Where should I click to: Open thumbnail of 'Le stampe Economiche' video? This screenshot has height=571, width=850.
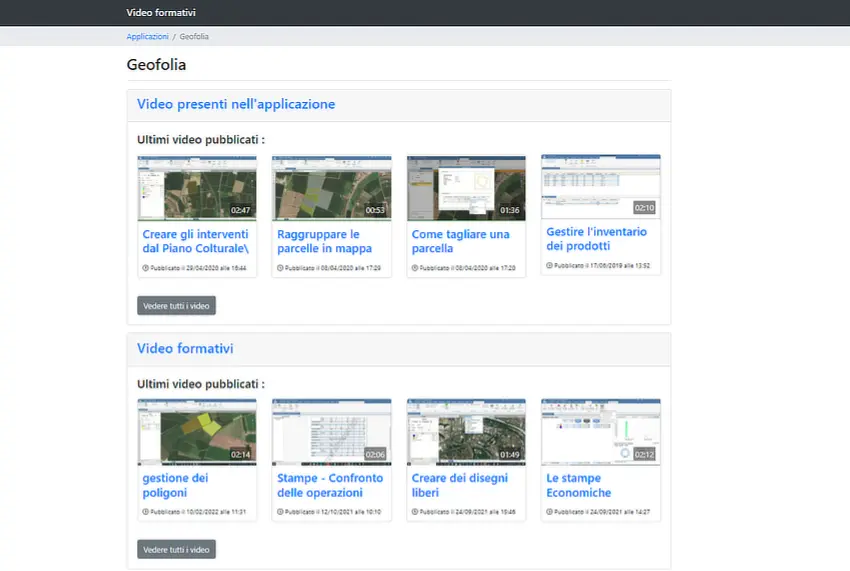tap(601, 432)
